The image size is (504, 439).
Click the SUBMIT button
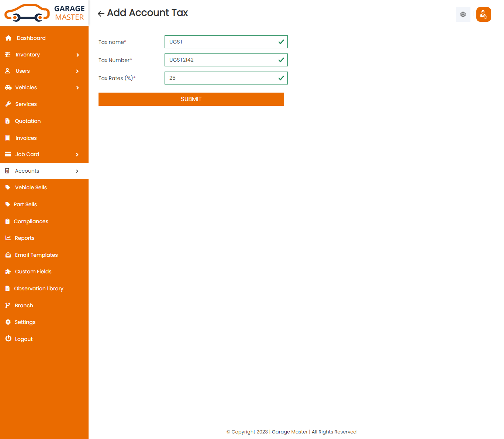(191, 99)
